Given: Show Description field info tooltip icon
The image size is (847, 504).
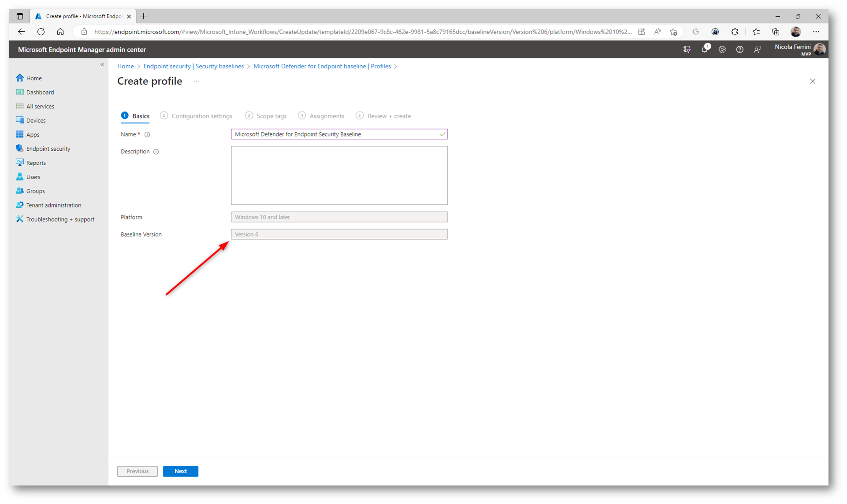Looking at the screenshot, I should click(x=156, y=152).
